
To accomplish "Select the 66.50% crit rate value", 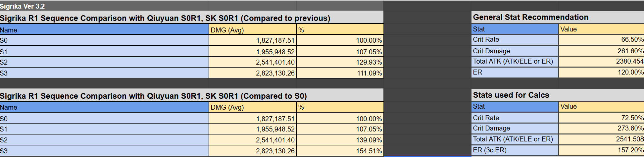I will 601,39.
